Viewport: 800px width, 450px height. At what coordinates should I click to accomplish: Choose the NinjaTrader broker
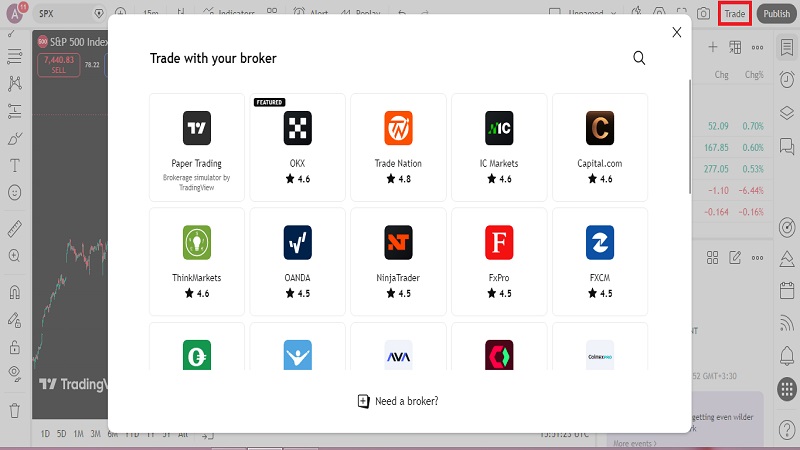pos(398,262)
